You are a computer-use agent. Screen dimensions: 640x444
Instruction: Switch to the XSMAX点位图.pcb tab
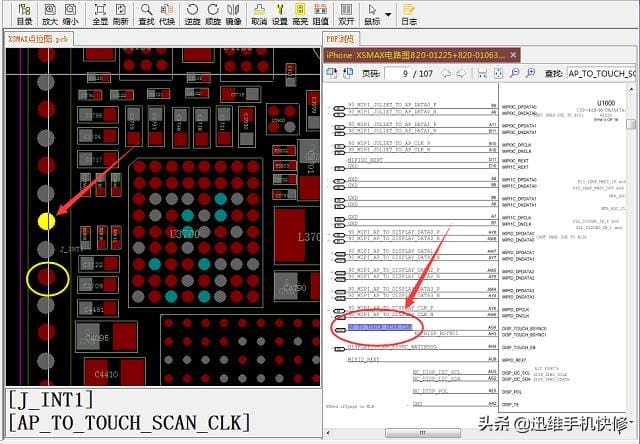click(x=38, y=39)
